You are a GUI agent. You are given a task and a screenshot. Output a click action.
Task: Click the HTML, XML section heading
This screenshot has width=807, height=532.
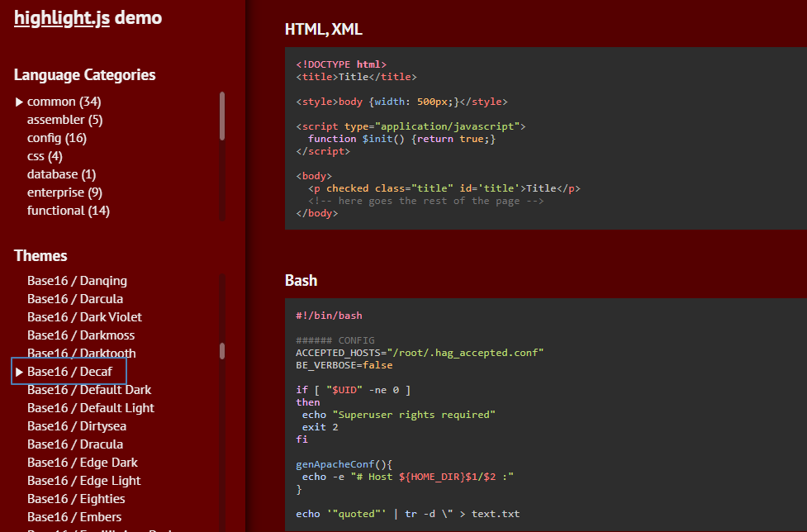323,30
